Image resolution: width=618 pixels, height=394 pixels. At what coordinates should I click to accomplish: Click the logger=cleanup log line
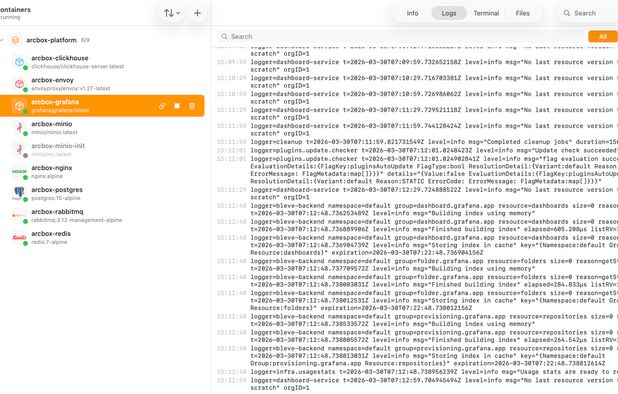pyautogui.click(x=417, y=142)
